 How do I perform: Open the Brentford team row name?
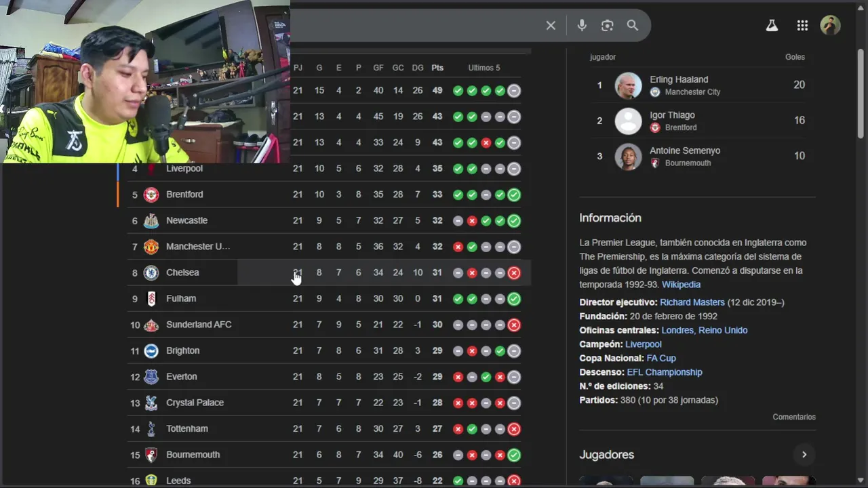[184, 195]
